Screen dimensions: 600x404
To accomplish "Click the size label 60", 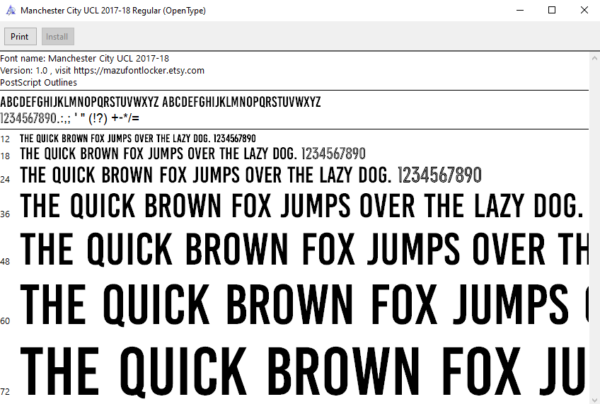I will (x=5, y=321).
